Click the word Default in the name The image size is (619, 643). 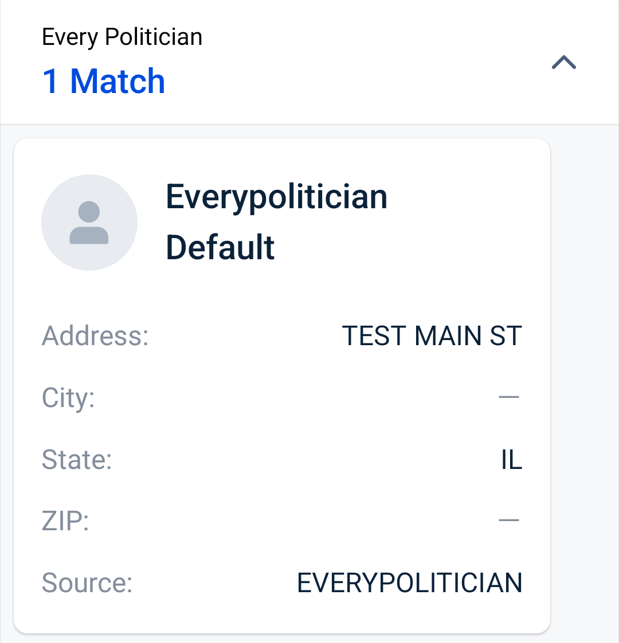220,248
